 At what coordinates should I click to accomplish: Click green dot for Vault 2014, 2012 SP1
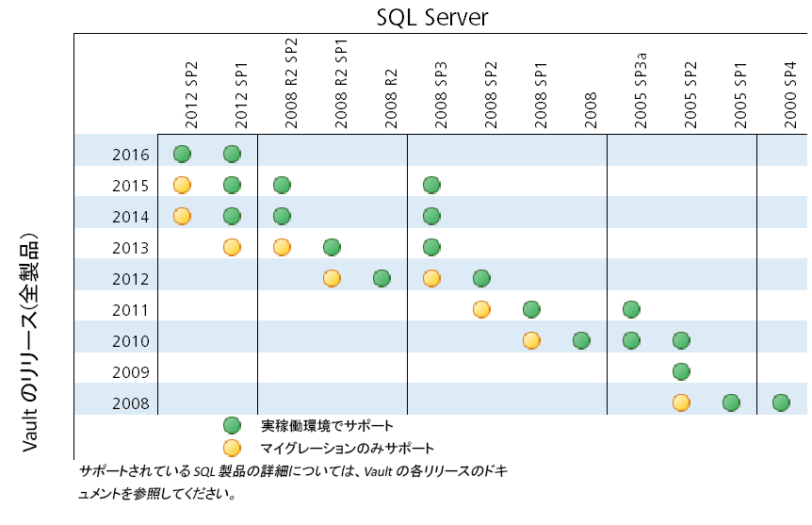click(232, 216)
